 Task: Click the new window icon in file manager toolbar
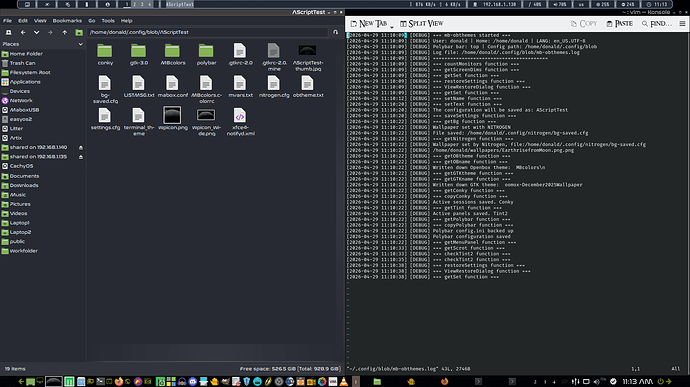tap(8, 32)
